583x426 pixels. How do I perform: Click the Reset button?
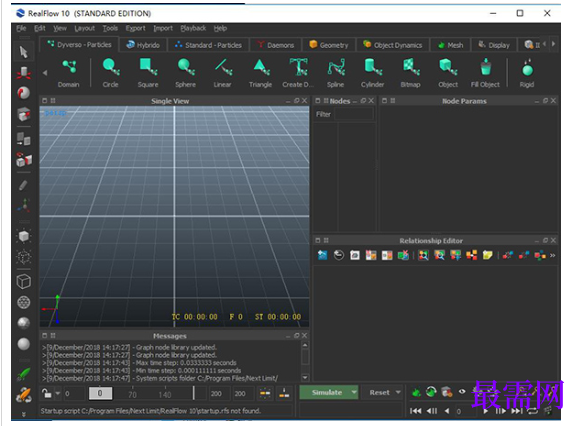[x=379, y=392]
